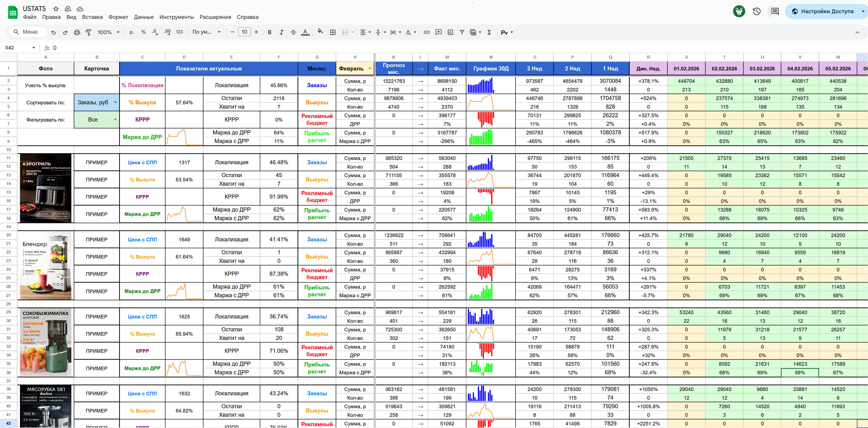The width and height of the screenshot is (868, 428).
Task: Open the version history clock icon
Action: point(756,11)
